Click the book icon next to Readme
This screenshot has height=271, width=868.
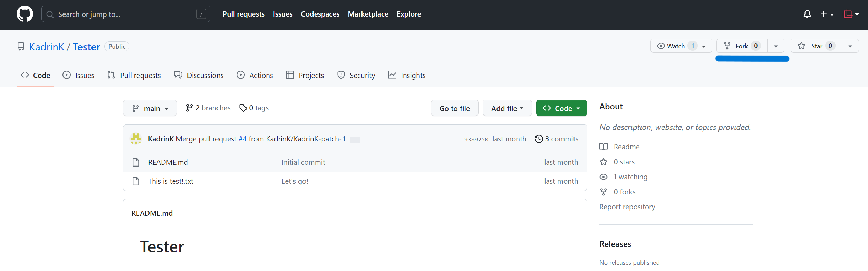(x=604, y=147)
